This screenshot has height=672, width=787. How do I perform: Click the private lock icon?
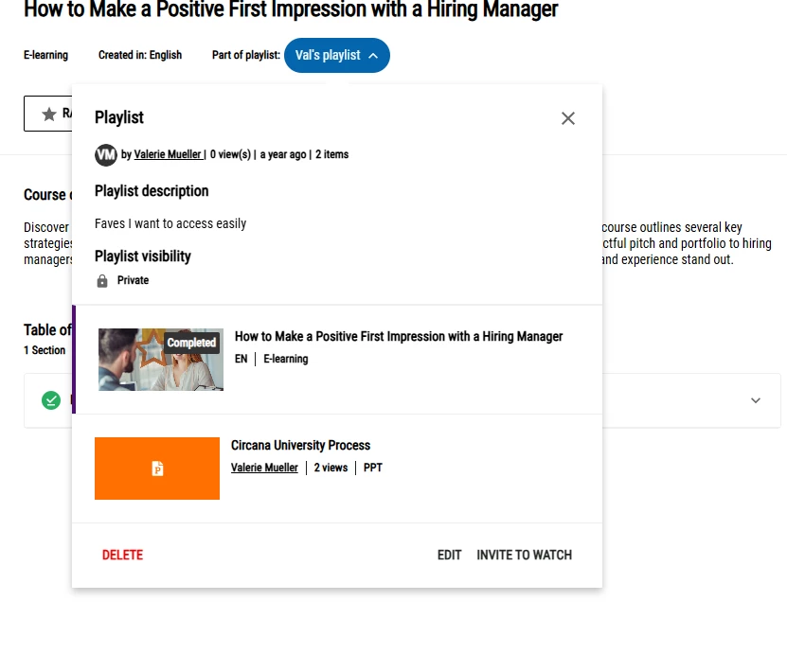pyautogui.click(x=102, y=281)
